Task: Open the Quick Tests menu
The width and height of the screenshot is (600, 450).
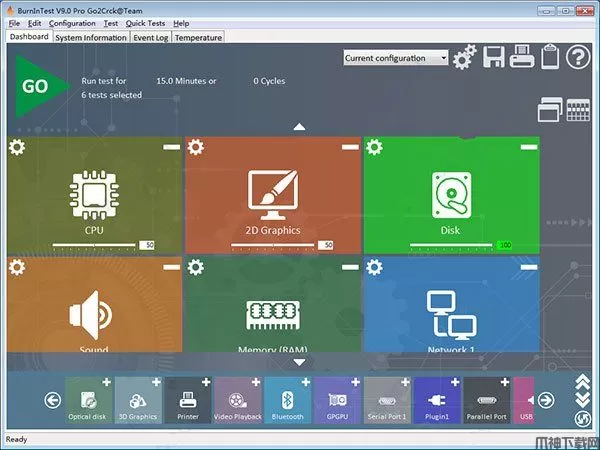Action: [x=145, y=23]
